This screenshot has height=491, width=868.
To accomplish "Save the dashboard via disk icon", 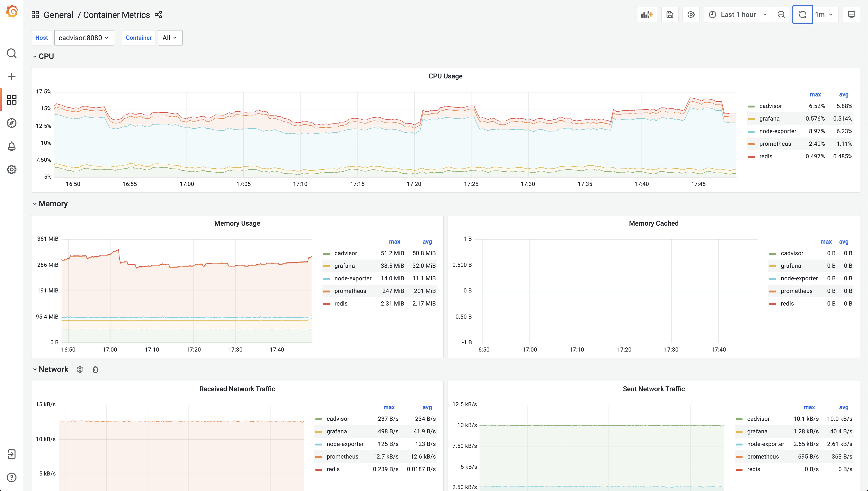I will pos(670,15).
